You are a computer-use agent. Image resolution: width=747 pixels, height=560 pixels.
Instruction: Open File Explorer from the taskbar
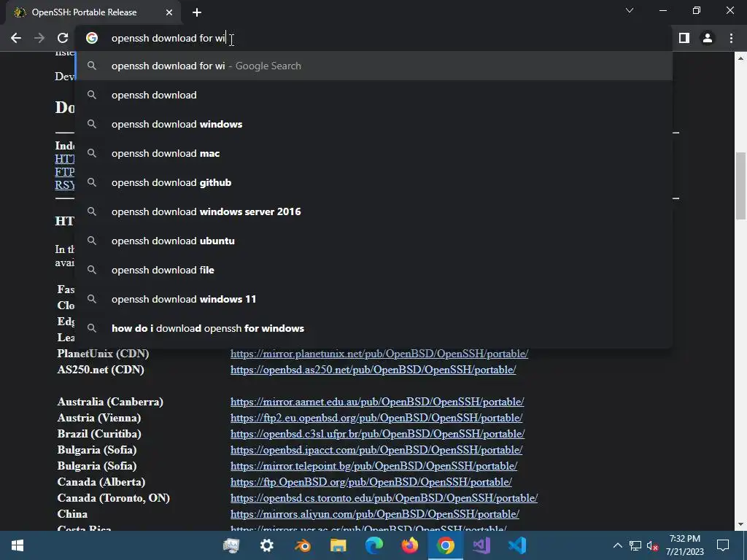click(x=338, y=545)
